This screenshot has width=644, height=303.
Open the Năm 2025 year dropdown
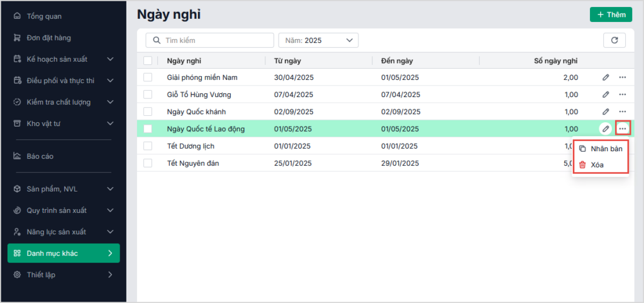tap(318, 40)
